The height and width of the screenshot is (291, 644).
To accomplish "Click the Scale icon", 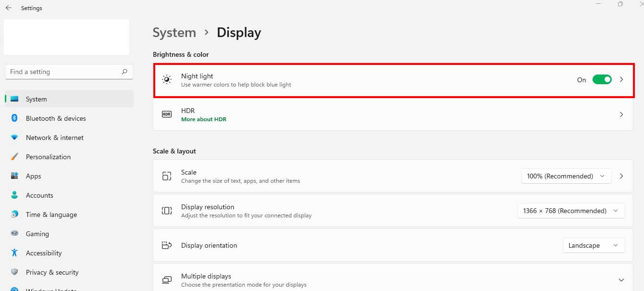I will pos(166,176).
